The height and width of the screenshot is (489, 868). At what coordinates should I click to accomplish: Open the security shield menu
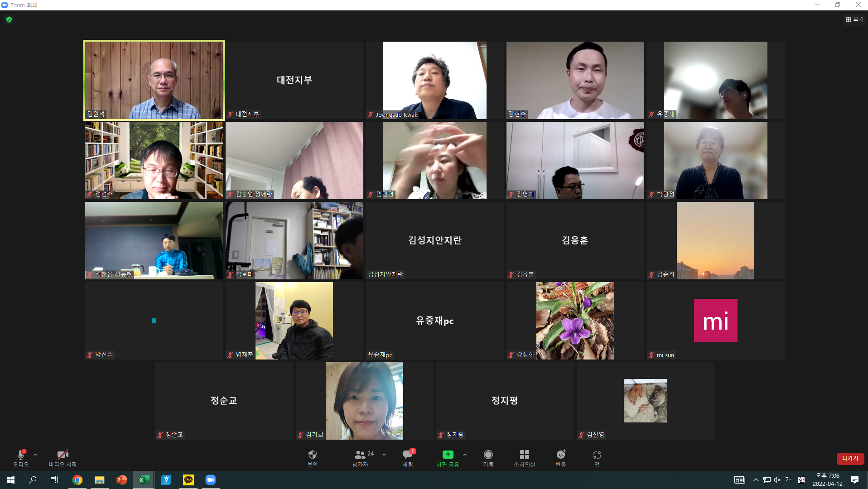coord(313,455)
